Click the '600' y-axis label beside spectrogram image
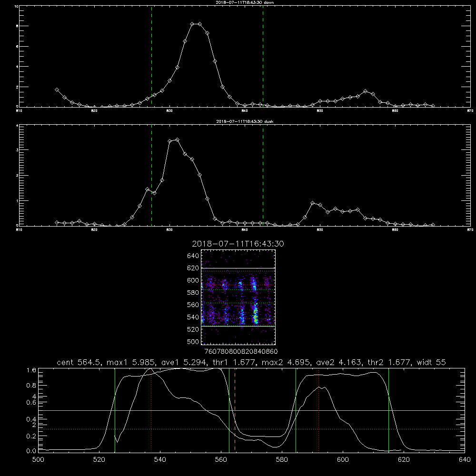 coord(193,280)
